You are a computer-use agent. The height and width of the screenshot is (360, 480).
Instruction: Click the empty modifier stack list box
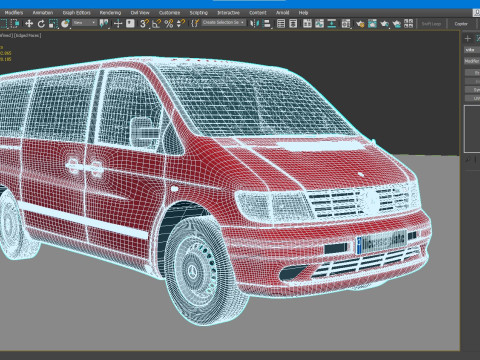click(472, 129)
